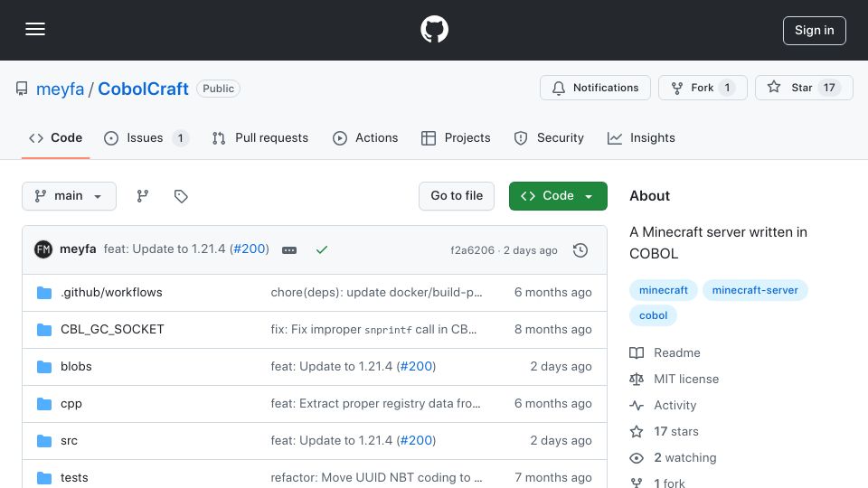Image resolution: width=868 pixels, height=488 pixels.
Task: Open #200 link in src row
Action: 416,440
